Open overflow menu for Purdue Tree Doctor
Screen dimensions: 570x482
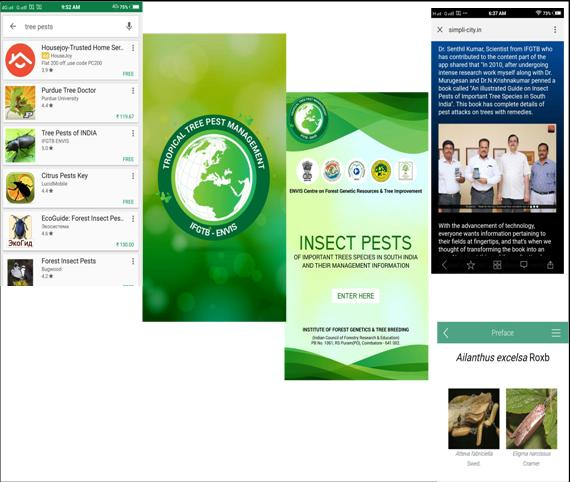(x=133, y=91)
